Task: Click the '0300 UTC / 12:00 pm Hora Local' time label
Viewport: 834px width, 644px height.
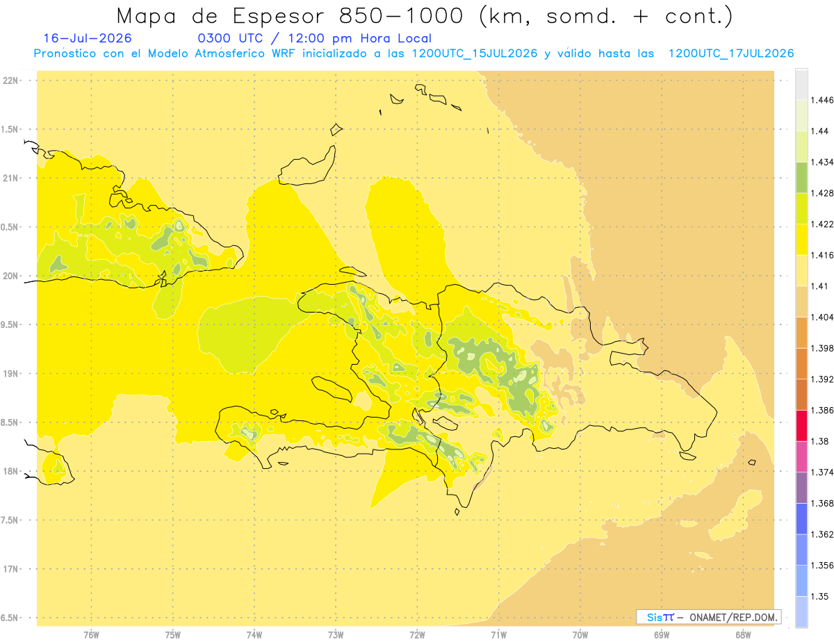Action: point(315,39)
